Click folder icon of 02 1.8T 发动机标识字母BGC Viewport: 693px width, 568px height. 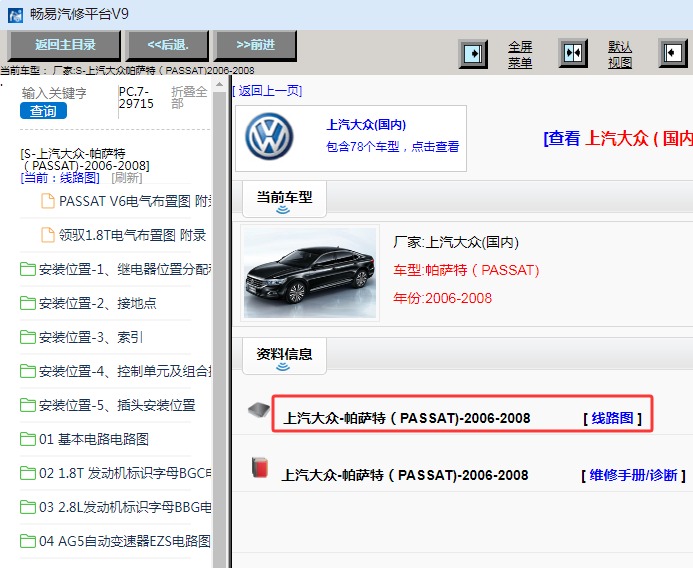[28, 473]
